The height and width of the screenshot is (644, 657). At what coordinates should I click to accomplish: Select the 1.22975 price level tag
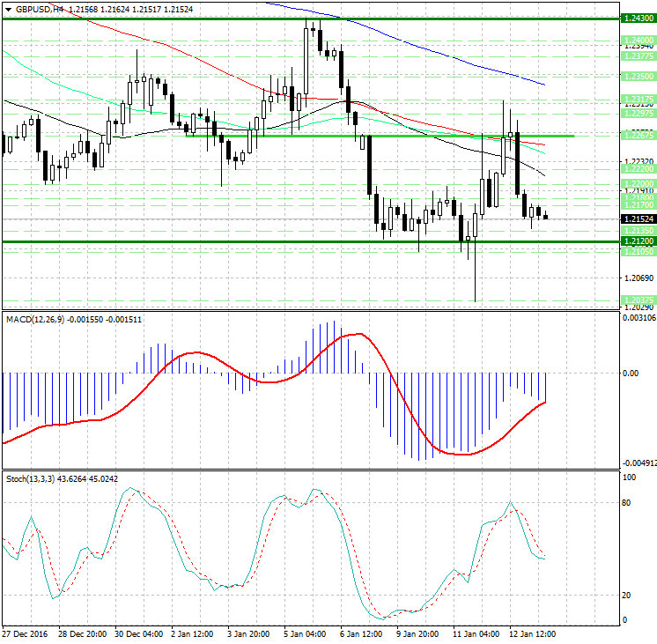click(637, 114)
